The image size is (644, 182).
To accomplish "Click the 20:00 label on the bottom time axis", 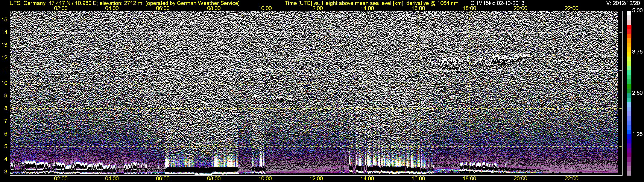I will 521,179.
